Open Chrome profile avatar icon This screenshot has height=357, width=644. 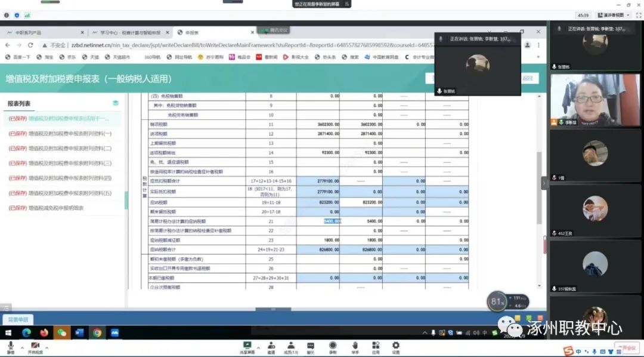click(528, 45)
